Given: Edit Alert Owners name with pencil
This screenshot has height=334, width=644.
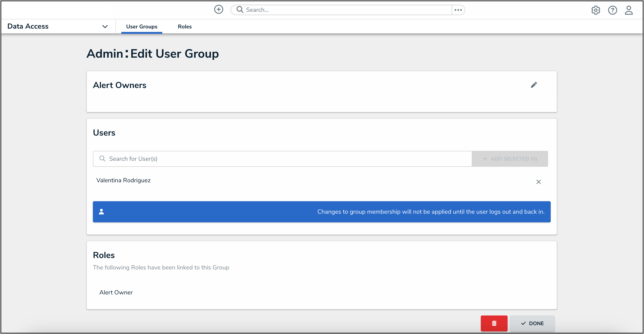Looking at the screenshot, I should [533, 85].
